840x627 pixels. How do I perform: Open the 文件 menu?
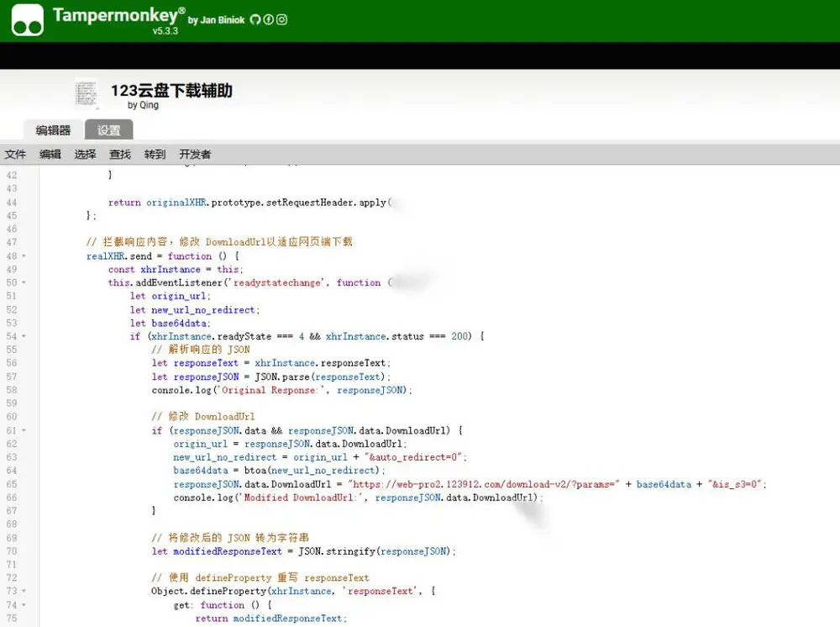[15, 155]
